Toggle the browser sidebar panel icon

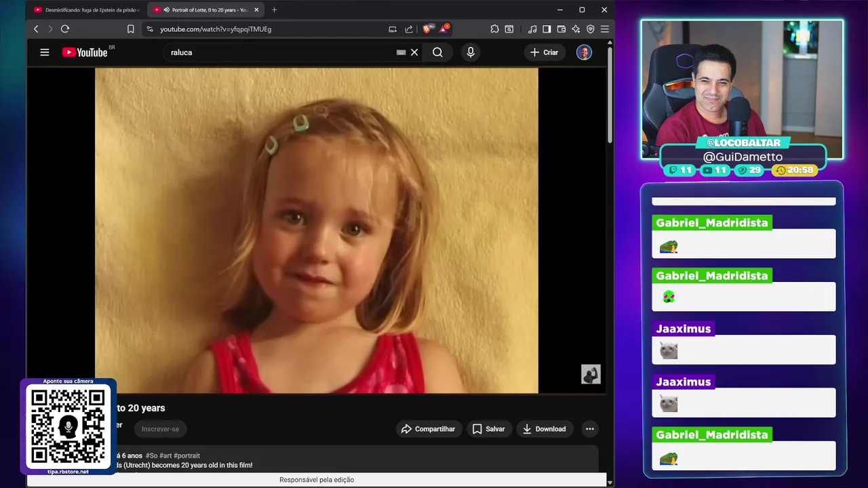tap(547, 29)
